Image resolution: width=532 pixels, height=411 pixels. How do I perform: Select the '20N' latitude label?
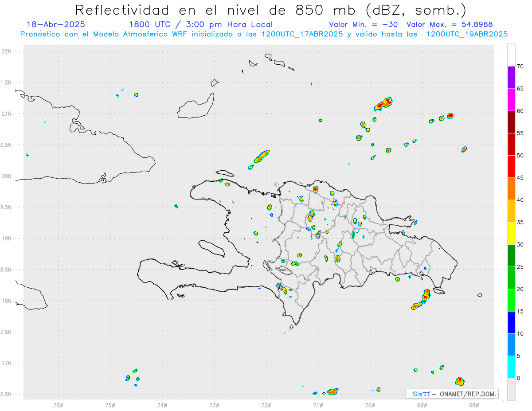(7, 176)
